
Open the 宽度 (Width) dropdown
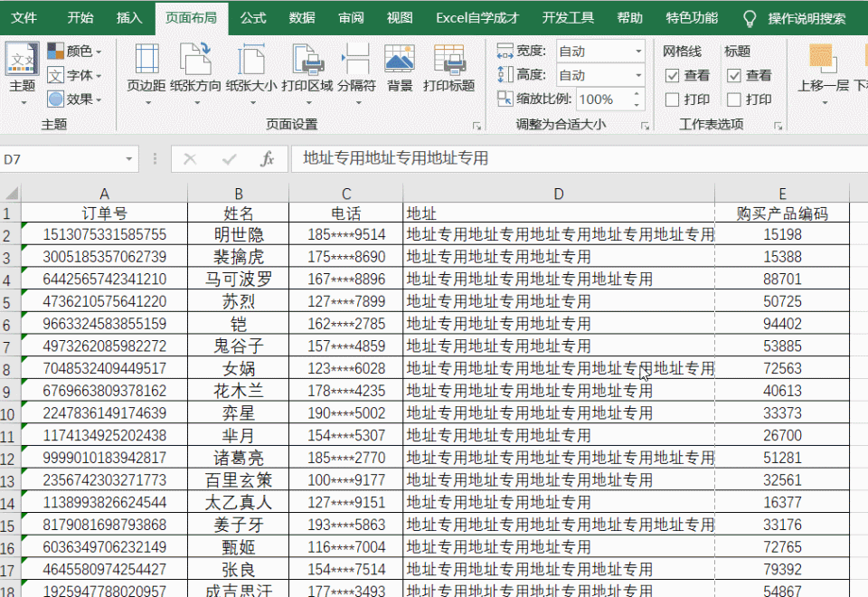[x=640, y=52]
